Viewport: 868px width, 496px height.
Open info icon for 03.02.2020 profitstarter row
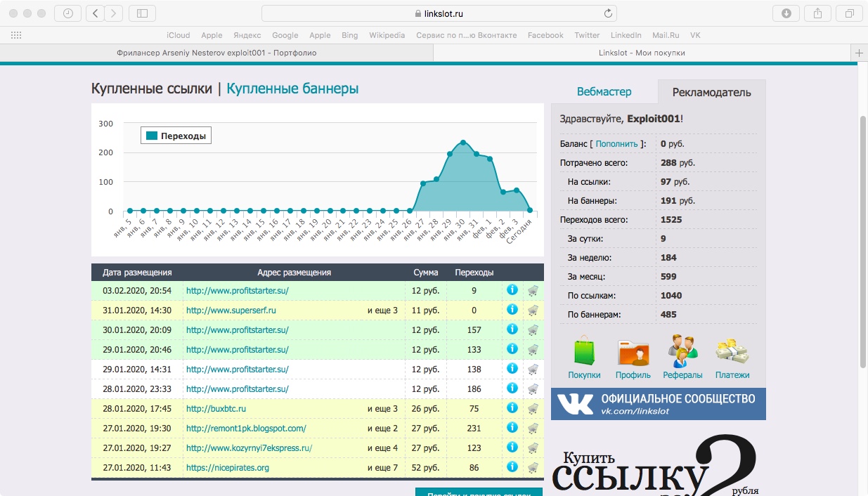point(512,289)
